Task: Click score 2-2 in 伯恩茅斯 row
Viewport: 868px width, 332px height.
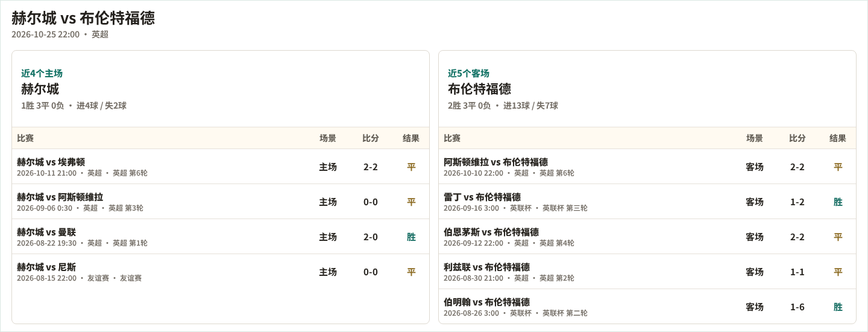Action: (797, 237)
